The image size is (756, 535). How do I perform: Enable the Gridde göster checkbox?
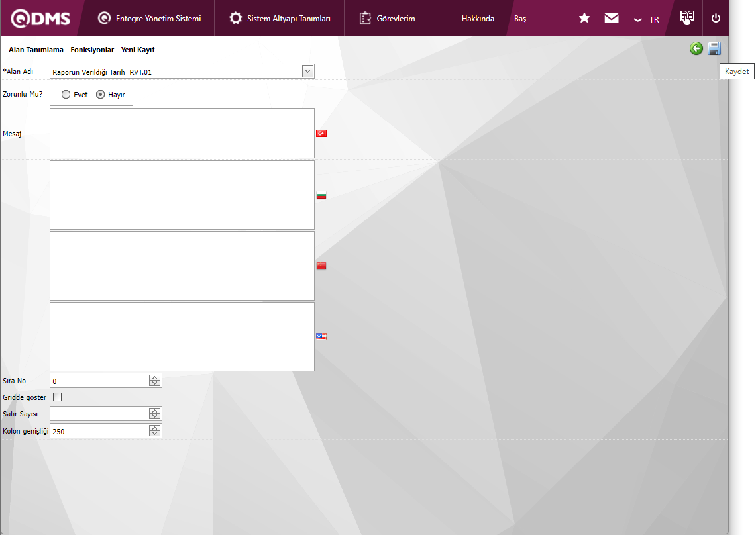58,397
